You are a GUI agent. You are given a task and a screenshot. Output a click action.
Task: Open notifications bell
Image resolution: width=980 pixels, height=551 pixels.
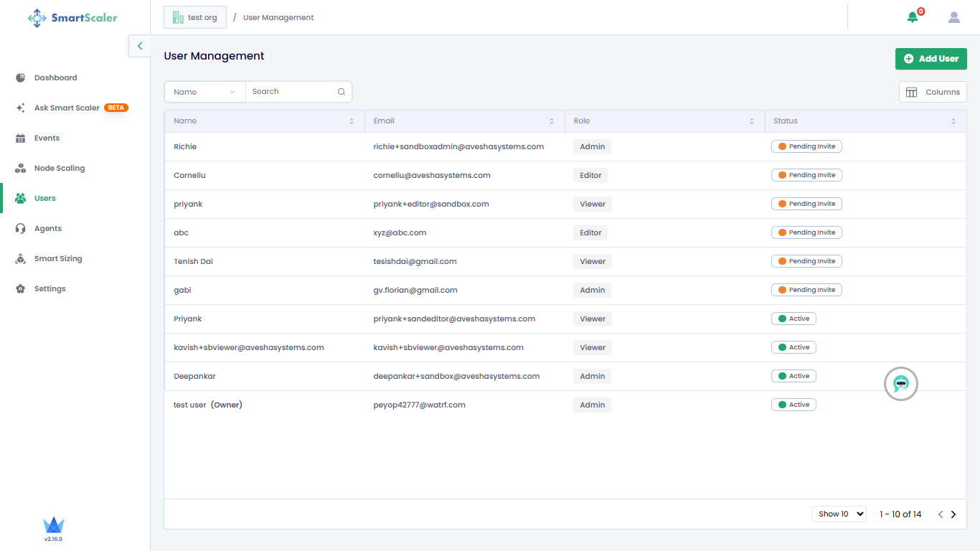click(x=913, y=17)
